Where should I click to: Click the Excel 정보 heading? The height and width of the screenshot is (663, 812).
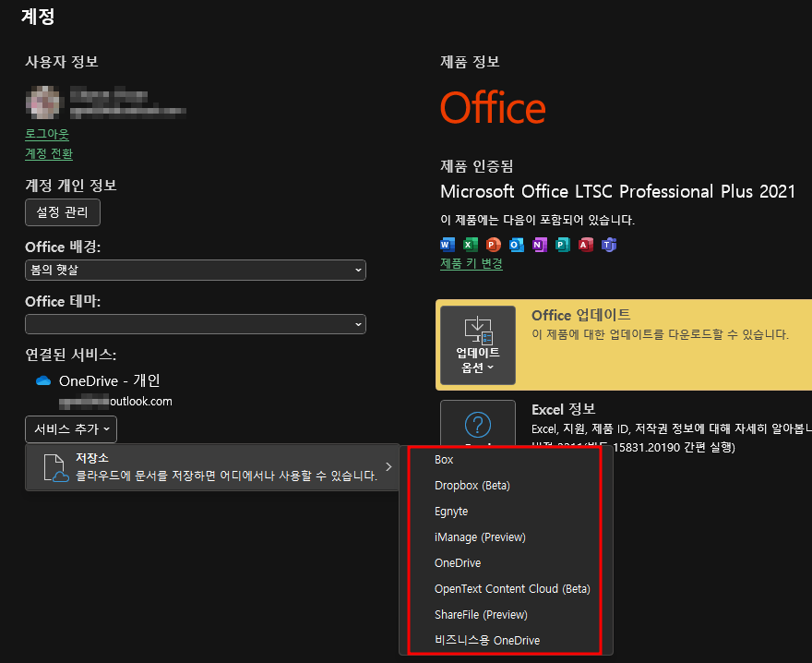[564, 409]
